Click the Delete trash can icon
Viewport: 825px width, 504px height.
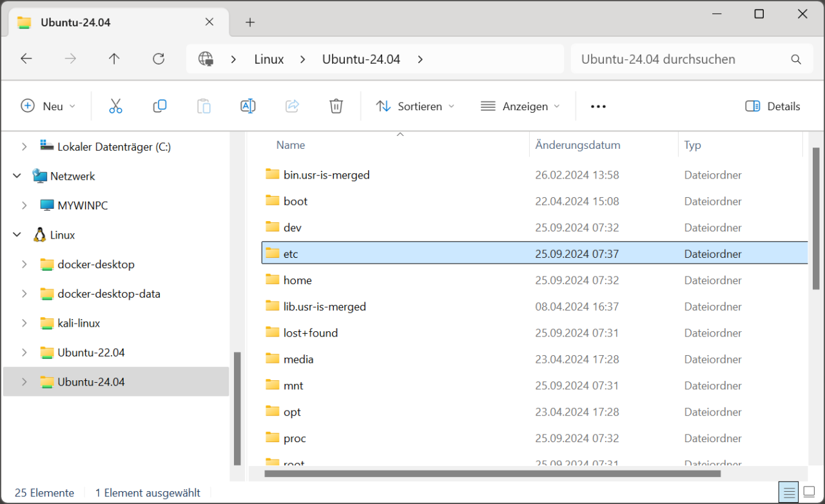[x=336, y=106]
